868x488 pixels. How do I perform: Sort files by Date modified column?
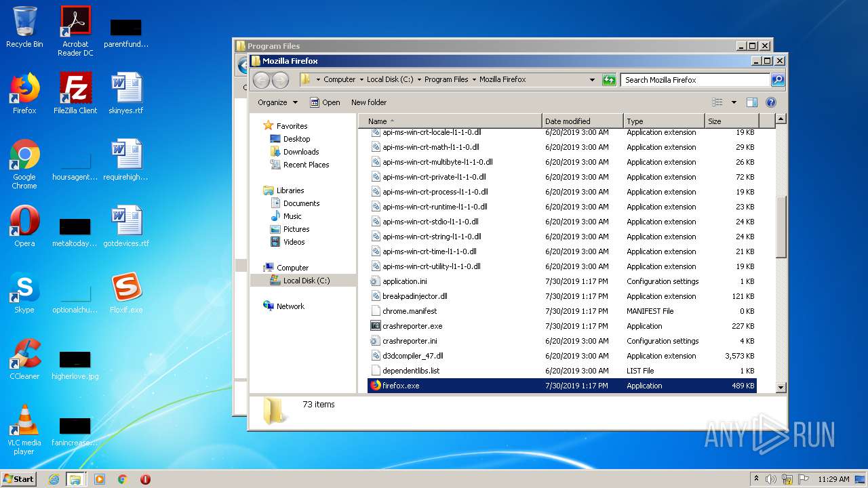(583, 121)
